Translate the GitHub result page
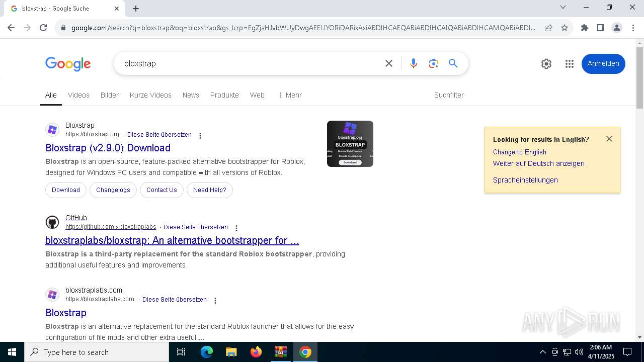Screen dimensions: 644x362 (196, 227)
